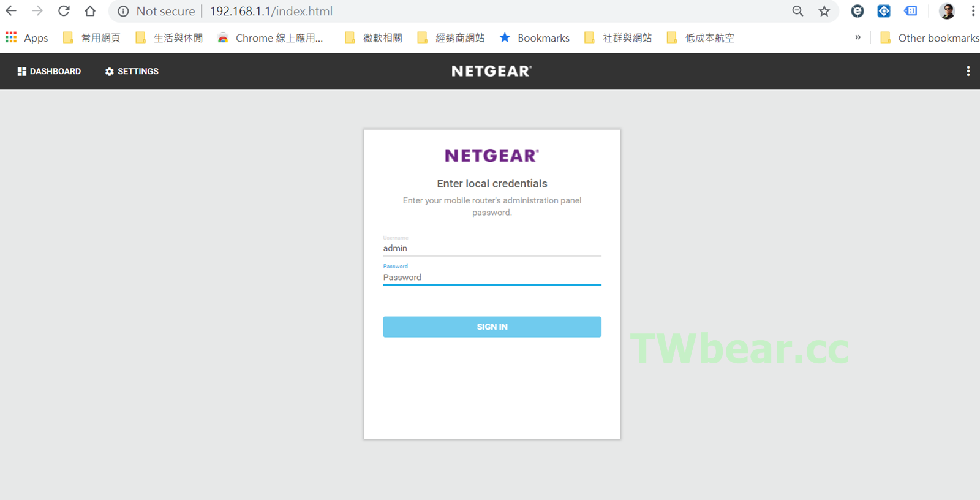The image size is (980, 500).
Task: Open the 常用網頁 bookmark folder
Action: (92, 38)
